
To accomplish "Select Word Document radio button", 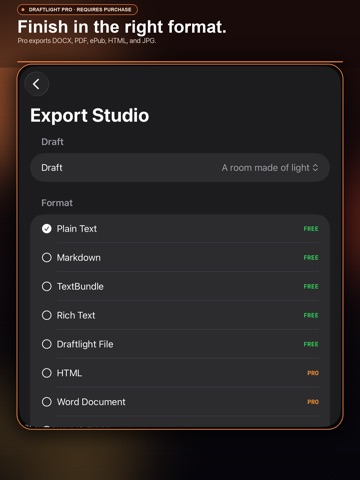I will pos(47,402).
